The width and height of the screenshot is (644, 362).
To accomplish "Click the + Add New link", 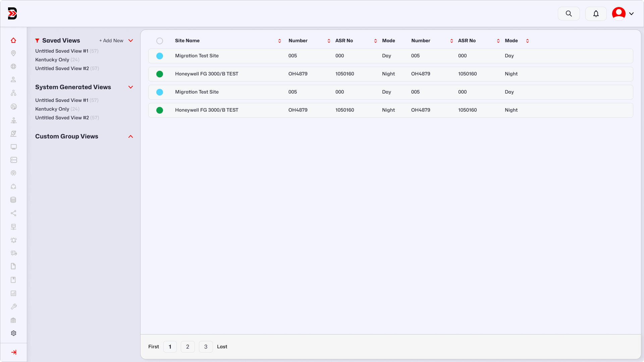I will point(111,41).
